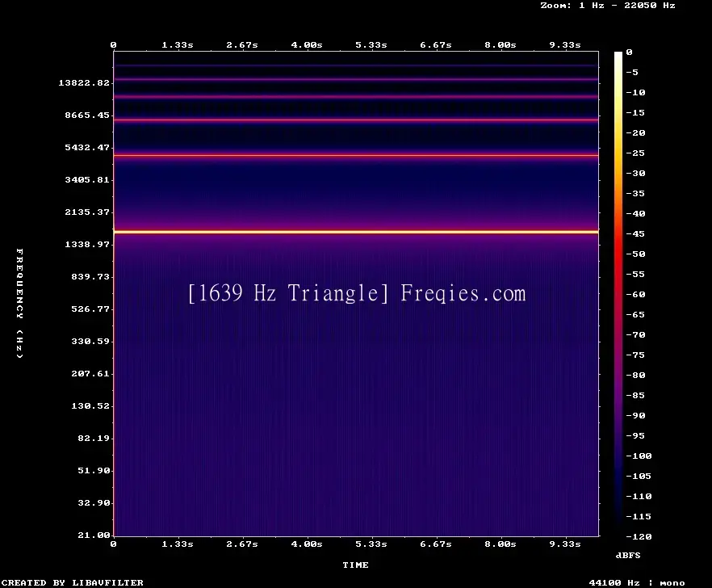
Task: Click the -110 dBFS scale label
Action: click(639, 496)
